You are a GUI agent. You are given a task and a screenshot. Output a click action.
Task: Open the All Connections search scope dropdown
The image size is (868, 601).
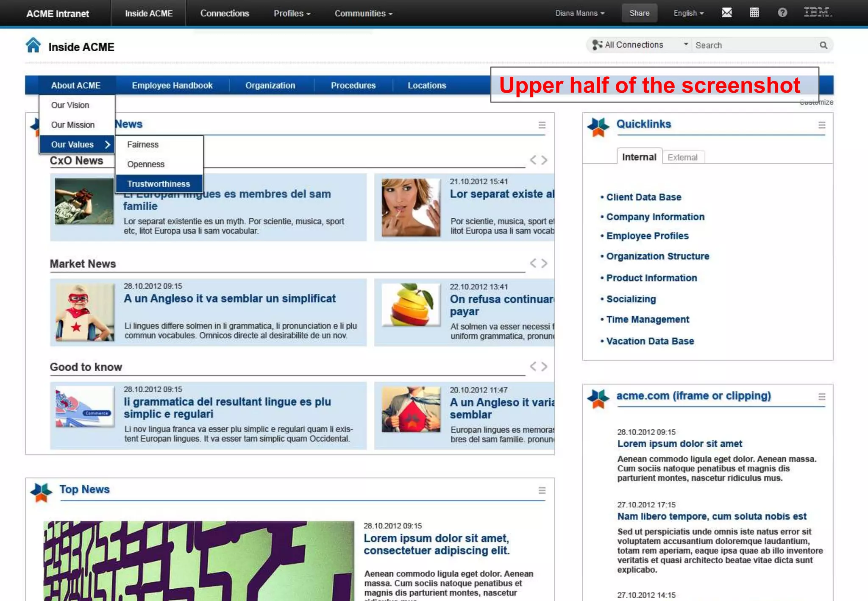pos(640,45)
